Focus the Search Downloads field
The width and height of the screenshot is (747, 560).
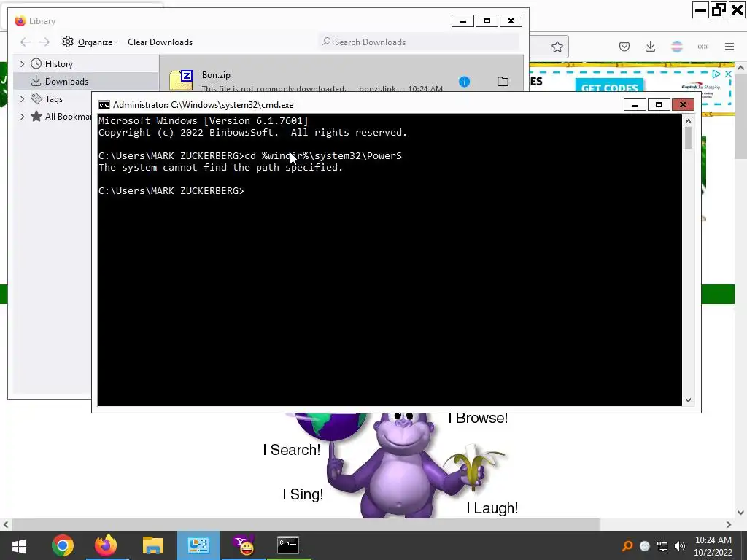tap(418, 42)
